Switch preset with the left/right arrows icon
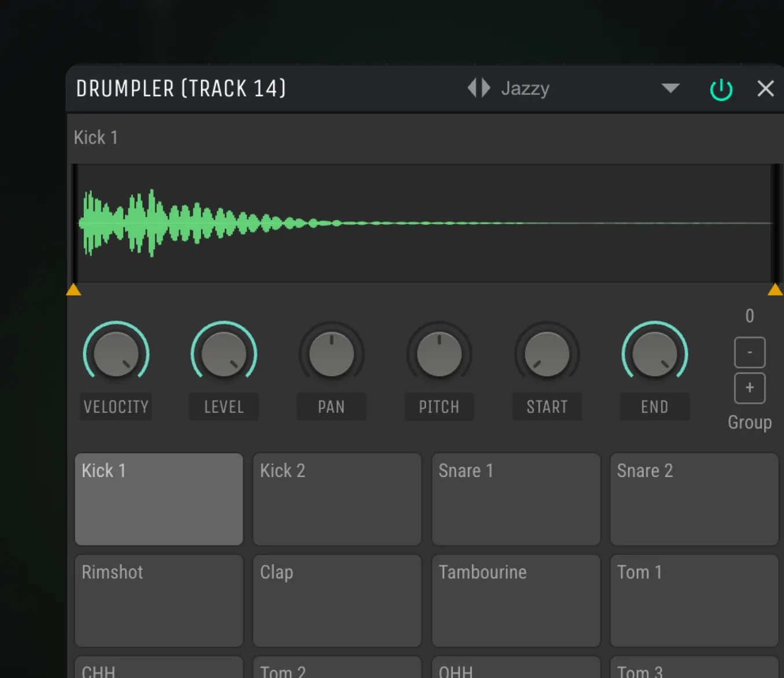Viewport: 784px width, 678px height. click(479, 88)
